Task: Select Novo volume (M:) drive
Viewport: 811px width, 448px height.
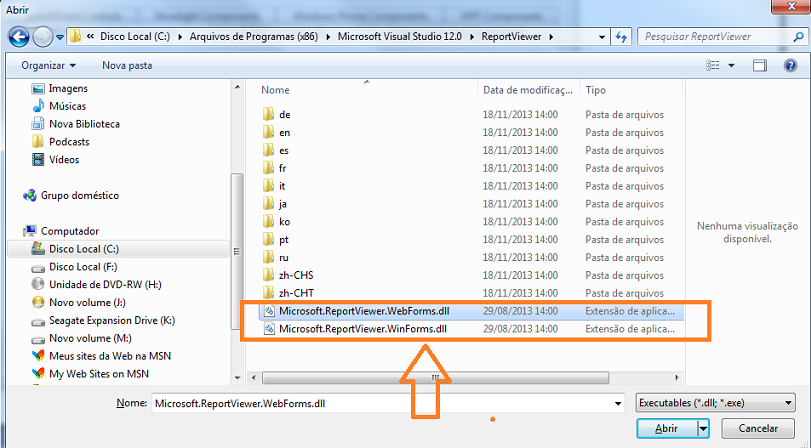Action: [81, 338]
